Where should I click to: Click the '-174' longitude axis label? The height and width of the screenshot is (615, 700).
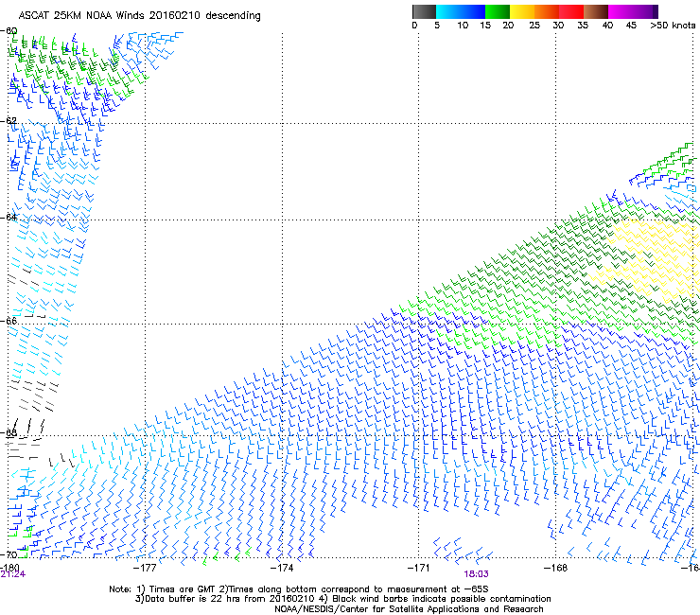(282, 568)
